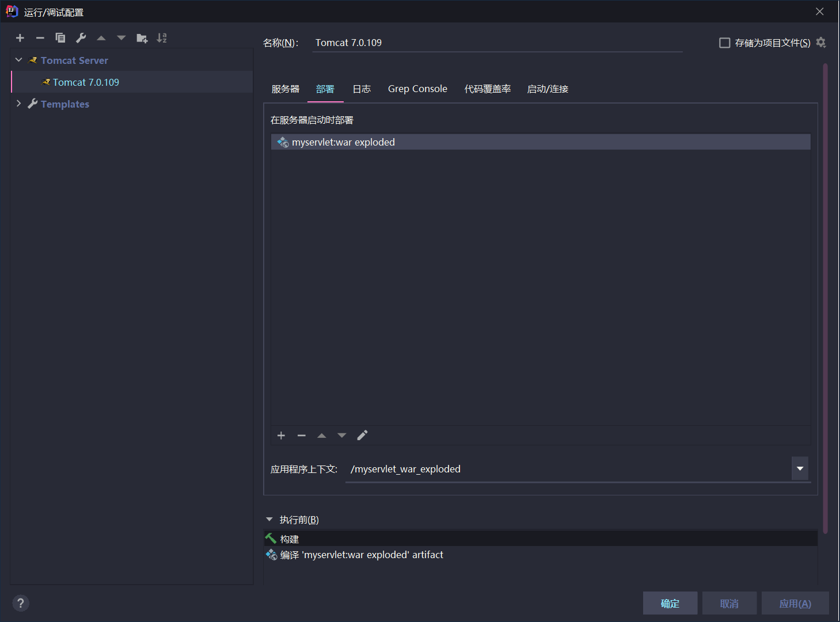Viewport: 840px width, 622px height.
Task: Move configuration down in left toolbar
Action: 121,38
